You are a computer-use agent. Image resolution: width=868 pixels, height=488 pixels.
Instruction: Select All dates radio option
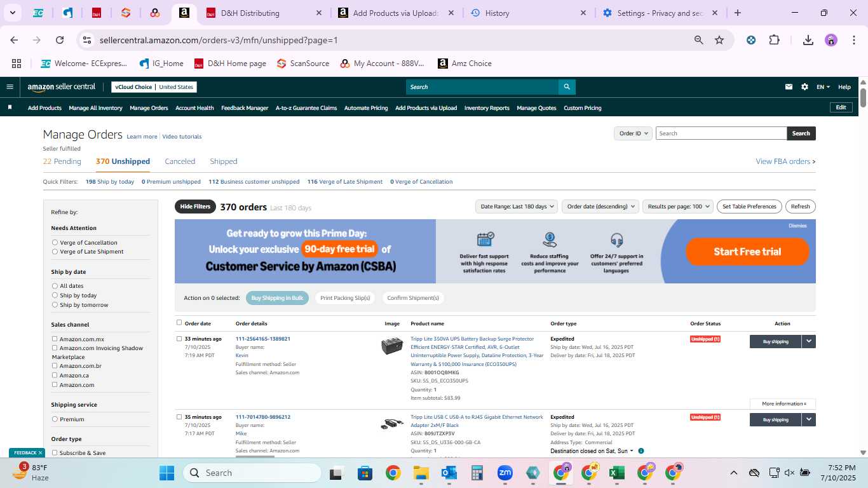[55, 286]
